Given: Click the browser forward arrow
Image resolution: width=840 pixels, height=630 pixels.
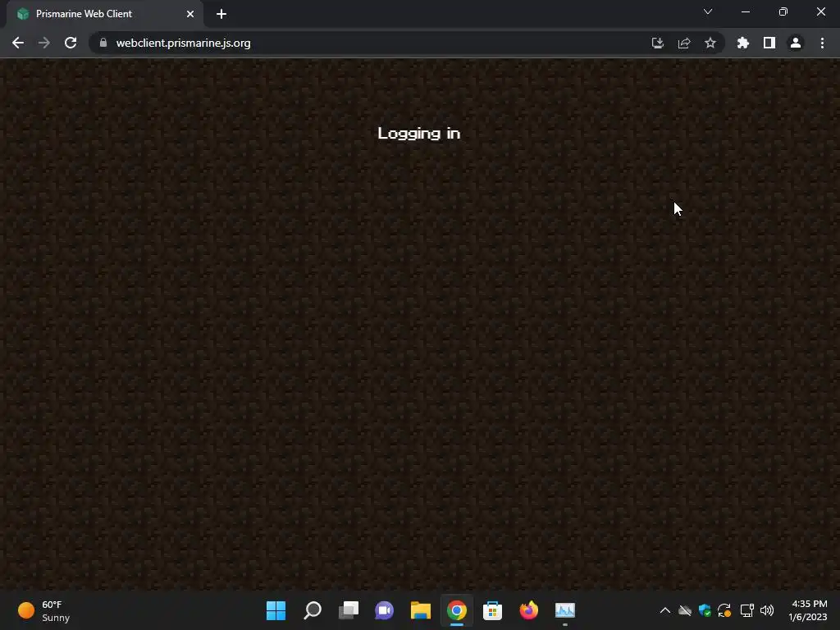Looking at the screenshot, I should pos(44,43).
